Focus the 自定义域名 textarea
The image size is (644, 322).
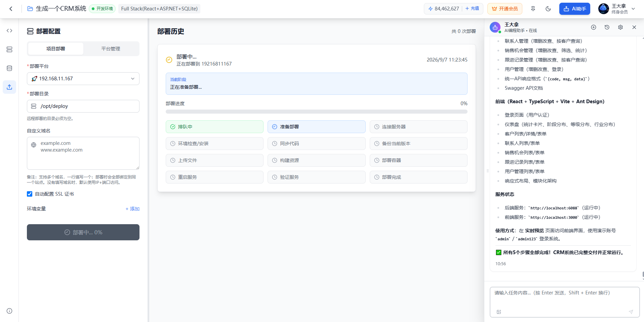tap(83, 153)
